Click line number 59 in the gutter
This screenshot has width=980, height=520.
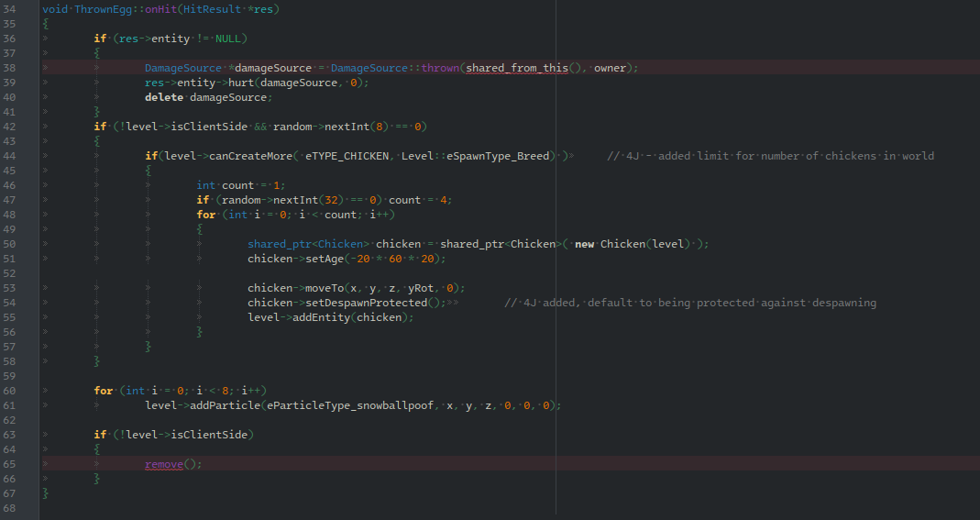(9, 376)
